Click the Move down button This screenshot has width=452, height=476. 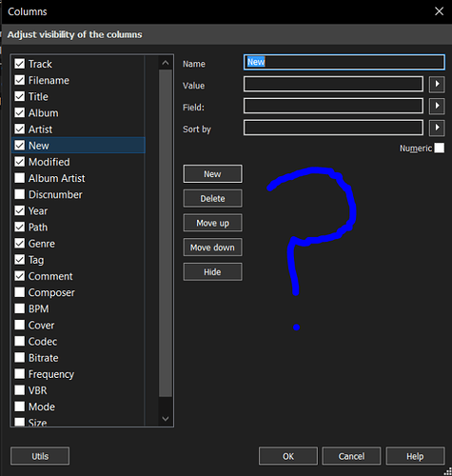point(212,248)
